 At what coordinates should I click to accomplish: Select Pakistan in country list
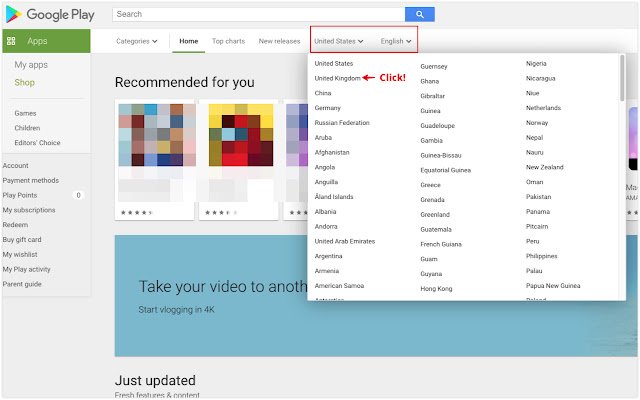(538, 197)
